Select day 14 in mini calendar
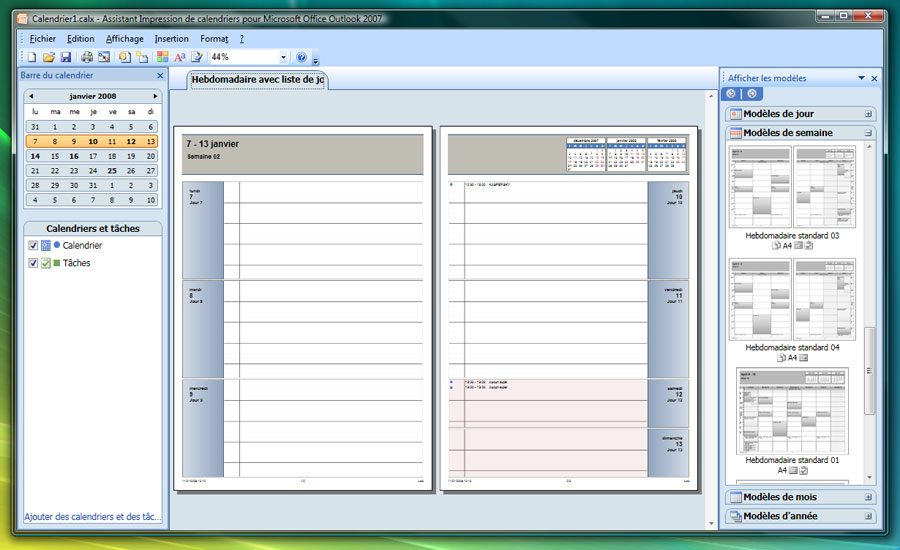Image resolution: width=900 pixels, height=550 pixels. [35, 156]
